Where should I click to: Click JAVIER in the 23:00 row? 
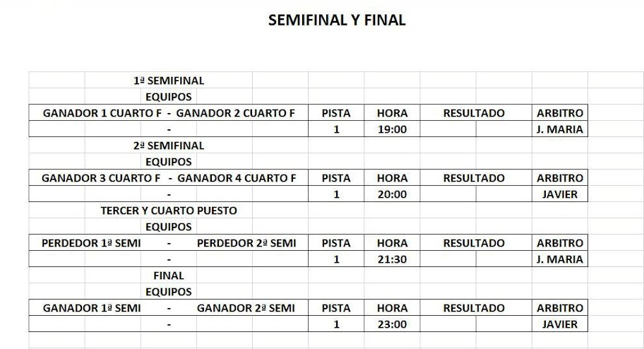tap(560, 324)
